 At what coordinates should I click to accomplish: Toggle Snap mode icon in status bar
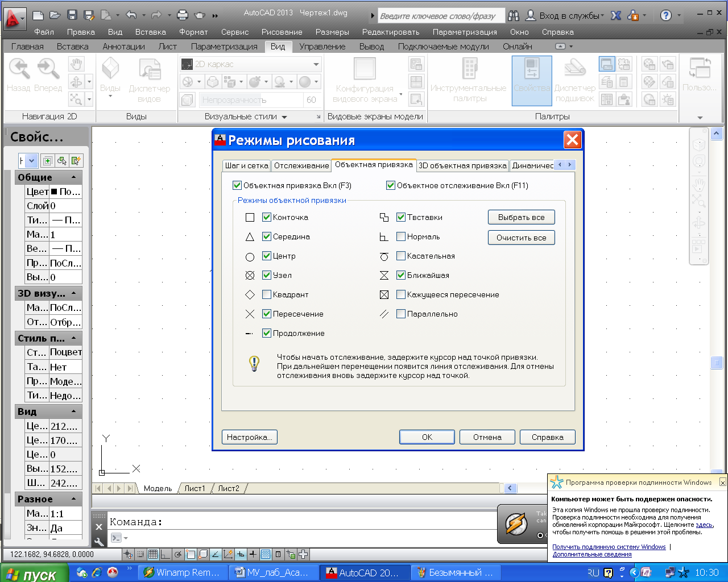pos(140,554)
